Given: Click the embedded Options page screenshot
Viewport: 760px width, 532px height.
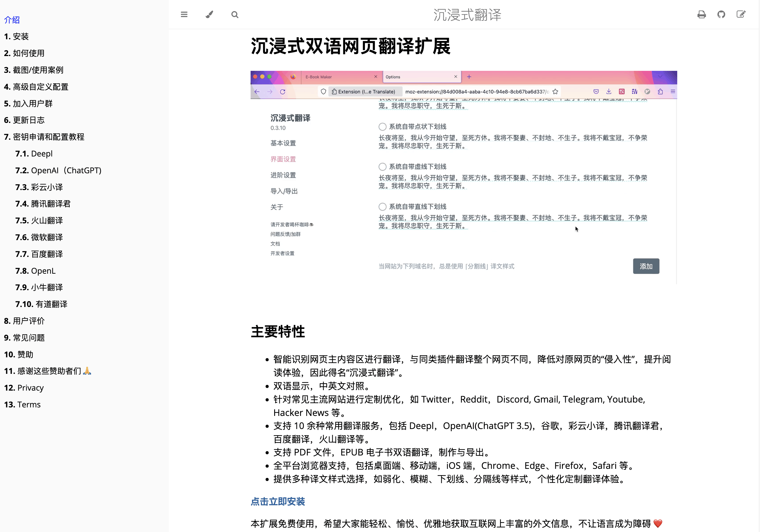Looking at the screenshot, I should click(464, 178).
